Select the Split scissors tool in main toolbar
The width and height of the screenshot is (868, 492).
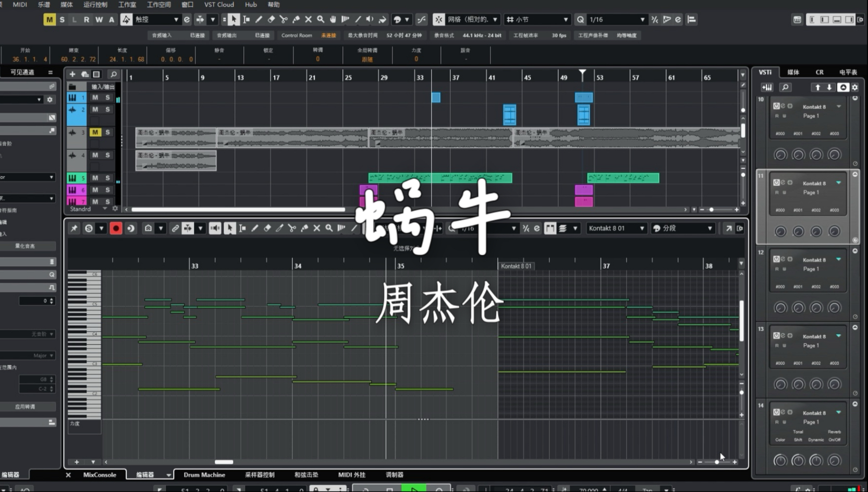point(284,20)
